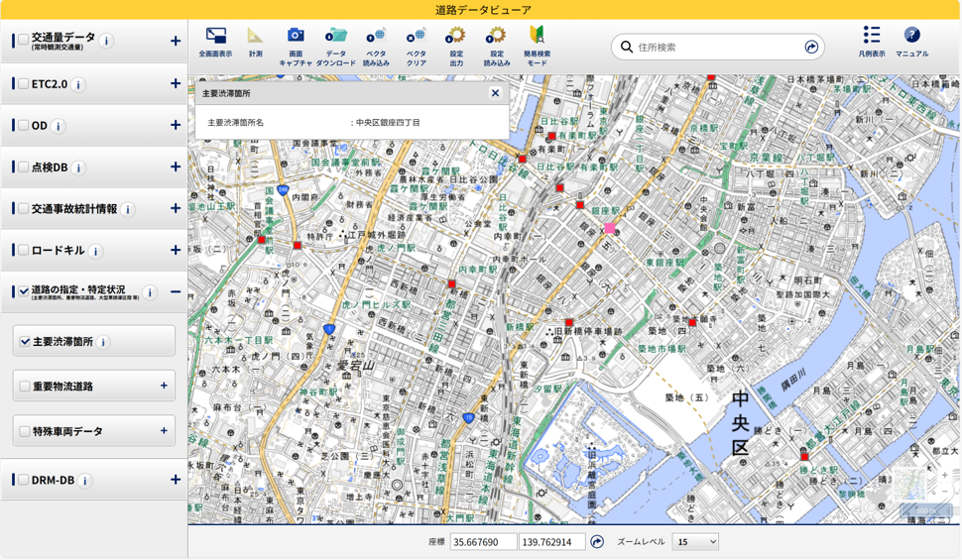Viewport: 962px width, 560px height.
Task: Expand the ETC2.0 section
Action: [x=175, y=84]
